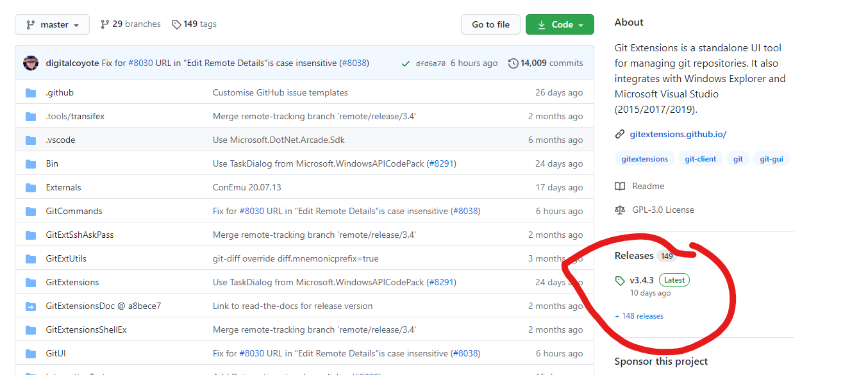The width and height of the screenshot is (868, 375).
Task: Click the .vscode folder icon
Action: (31, 140)
